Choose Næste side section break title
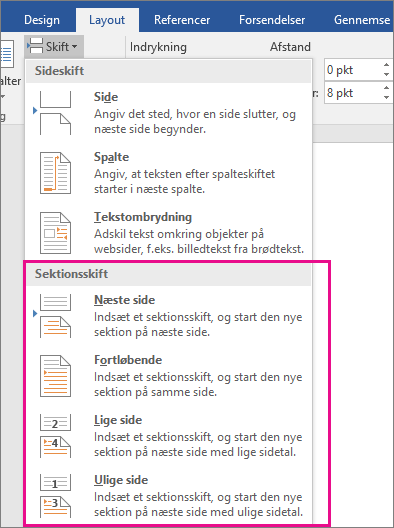Screen dimensions: 394x528 click(124, 300)
